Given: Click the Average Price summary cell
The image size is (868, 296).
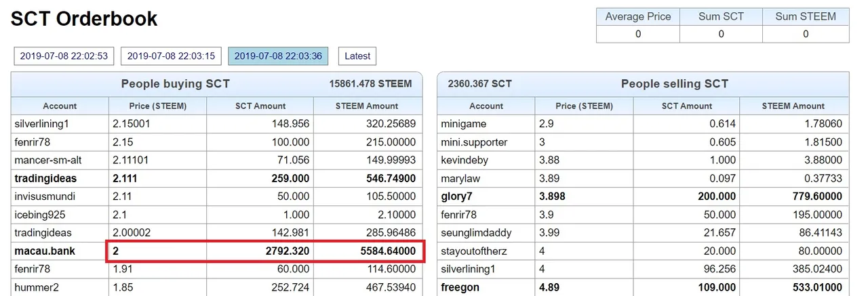Looking at the screenshot, I should [x=637, y=17].
